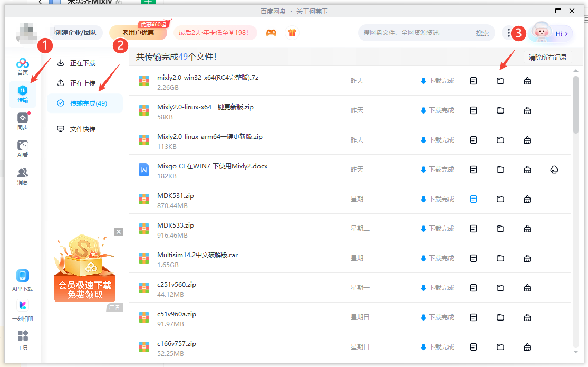This screenshot has height=367, width=588.
Task: Open folder icon for Mixgo CE docx file
Action: pos(500,170)
